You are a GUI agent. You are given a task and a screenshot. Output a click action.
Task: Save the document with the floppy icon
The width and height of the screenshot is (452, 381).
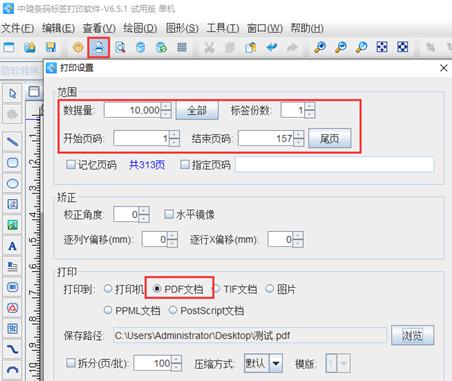[x=51, y=47]
